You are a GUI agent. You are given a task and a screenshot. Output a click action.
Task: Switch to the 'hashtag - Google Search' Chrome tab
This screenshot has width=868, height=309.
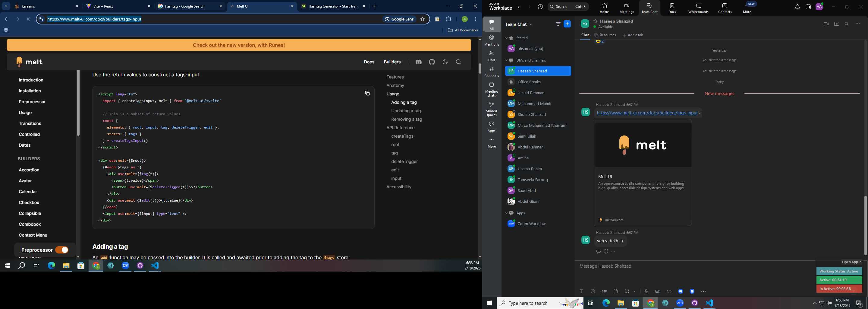pos(190,6)
